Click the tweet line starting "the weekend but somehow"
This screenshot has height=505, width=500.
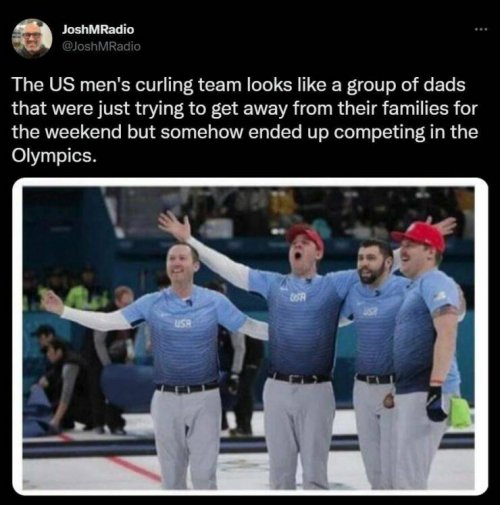[x=245, y=132]
